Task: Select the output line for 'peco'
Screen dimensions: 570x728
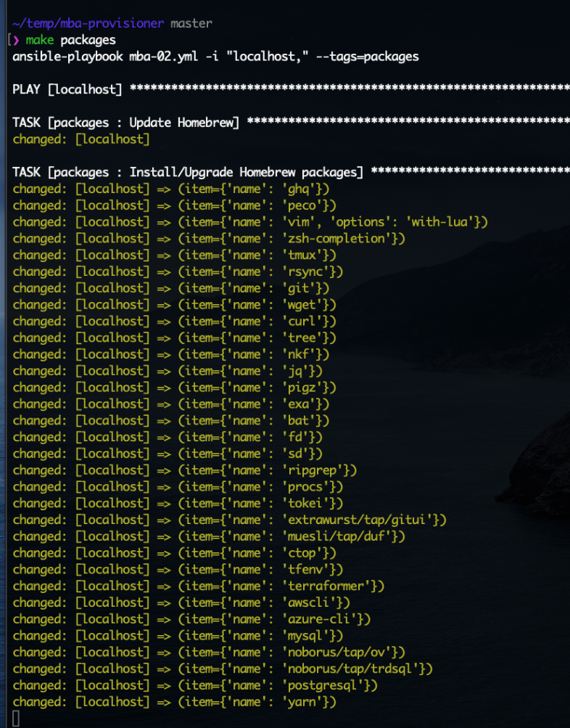Action: pyautogui.click(x=174, y=205)
